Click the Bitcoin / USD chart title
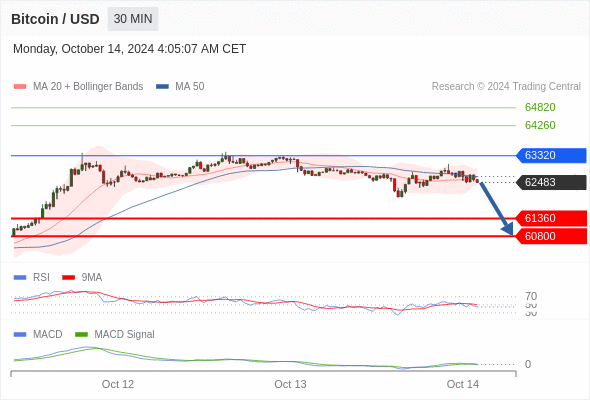Screen dimensions: 590x400 click(55, 19)
